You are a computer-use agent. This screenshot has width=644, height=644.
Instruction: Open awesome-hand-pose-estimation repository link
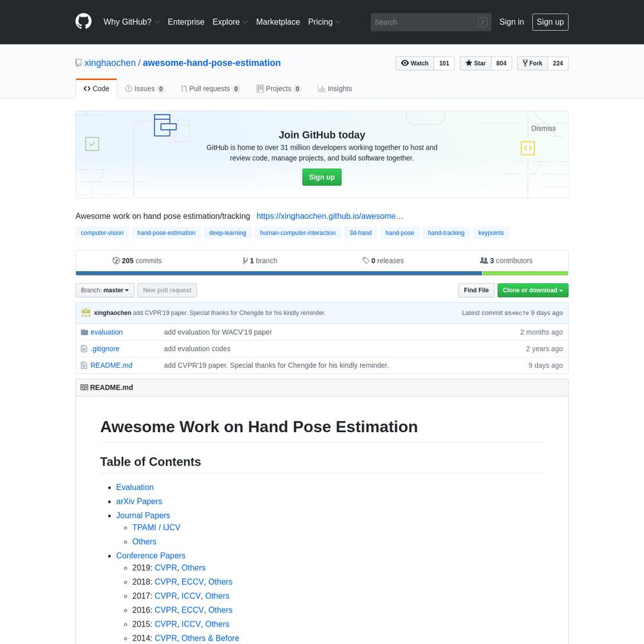click(x=211, y=63)
